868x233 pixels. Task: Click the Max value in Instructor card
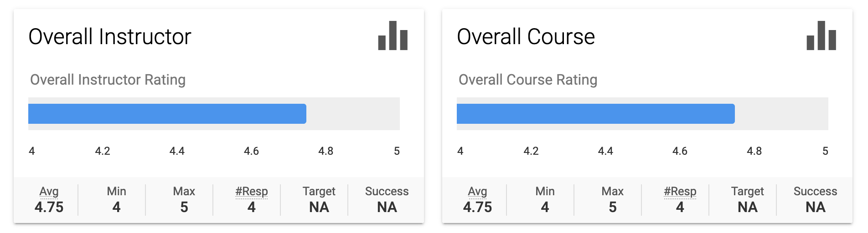(184, 208)
